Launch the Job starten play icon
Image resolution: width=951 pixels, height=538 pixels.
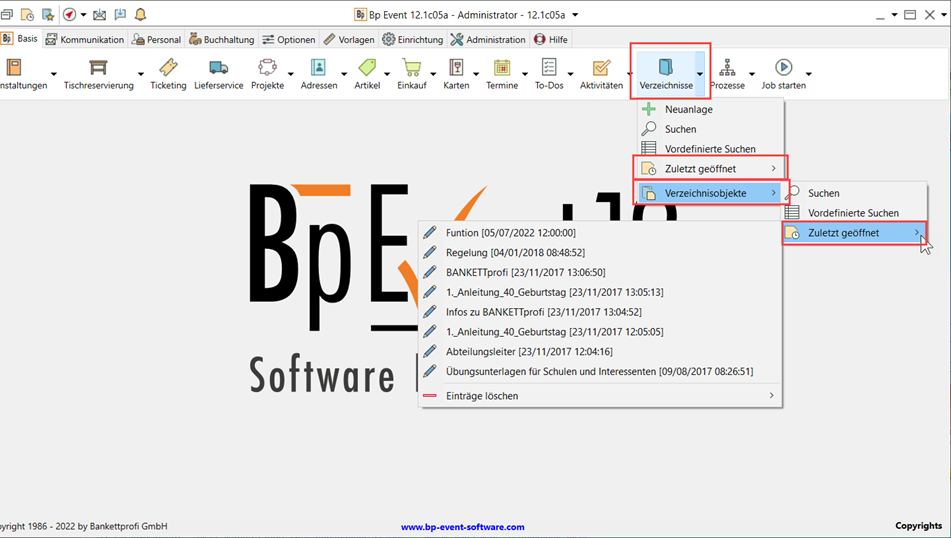pyautogui.click(x=783, y=67)
